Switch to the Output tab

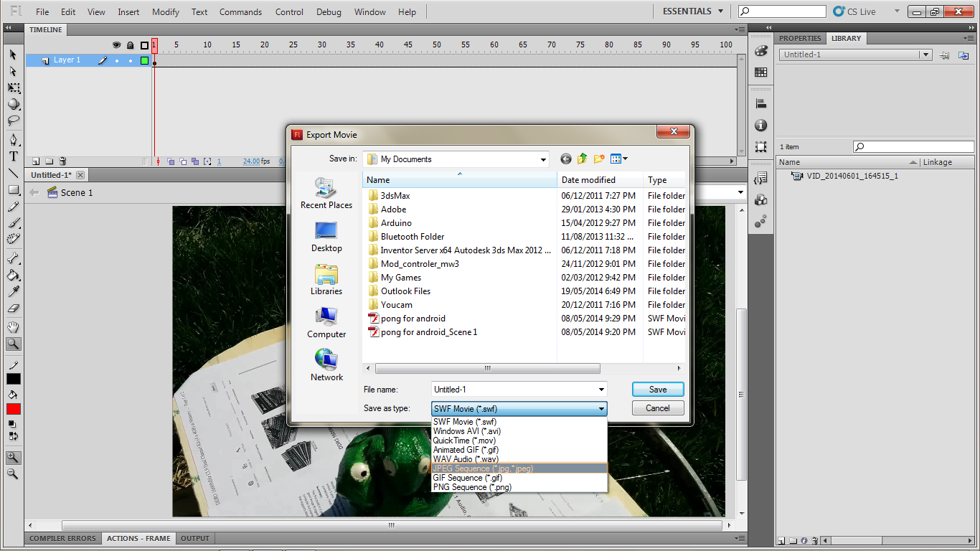click(195, 538)
